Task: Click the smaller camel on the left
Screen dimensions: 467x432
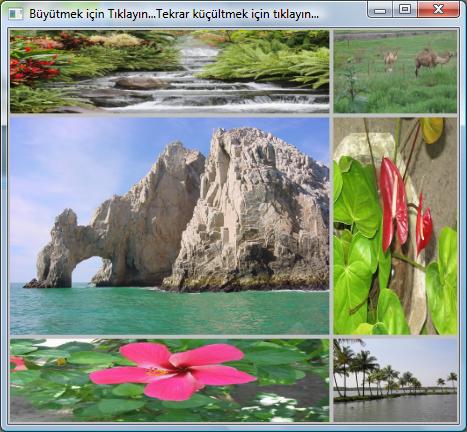Action: tap(391, 60)
